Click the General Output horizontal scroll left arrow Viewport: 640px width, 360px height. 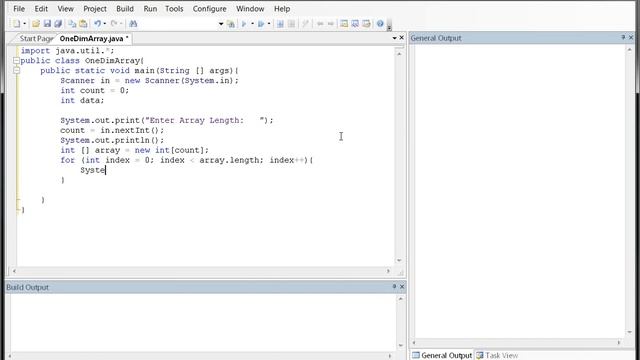pos(414,342)
